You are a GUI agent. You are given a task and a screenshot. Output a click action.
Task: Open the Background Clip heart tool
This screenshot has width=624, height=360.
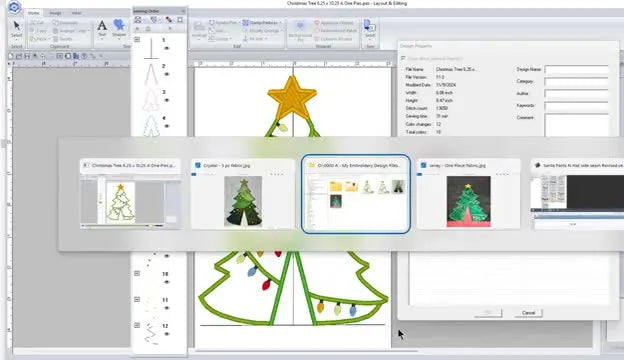click(300, 30)
